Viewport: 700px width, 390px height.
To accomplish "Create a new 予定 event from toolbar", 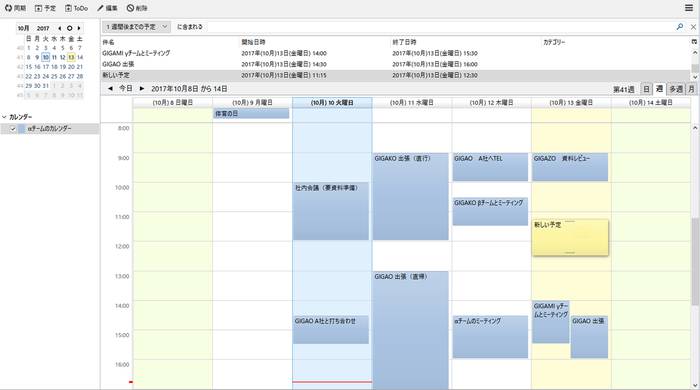I will (x=45, y=8).
